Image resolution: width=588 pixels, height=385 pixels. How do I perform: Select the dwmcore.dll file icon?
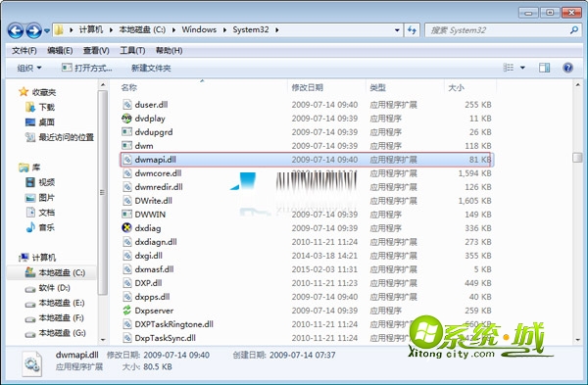click(127, 173)
